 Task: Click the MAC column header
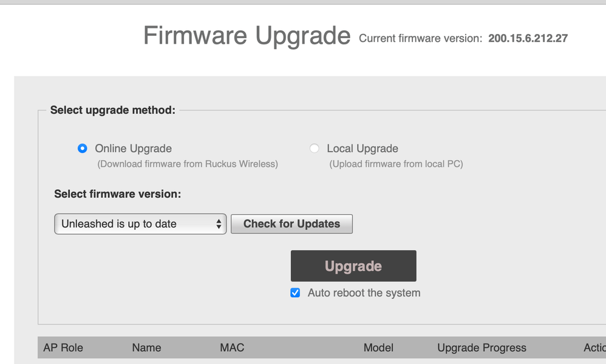pos(232,348)
